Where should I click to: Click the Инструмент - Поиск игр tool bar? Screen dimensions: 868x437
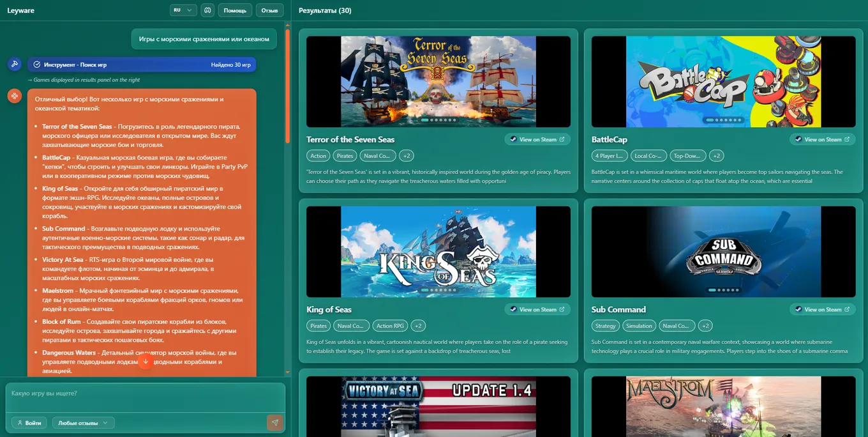(142, 65)
